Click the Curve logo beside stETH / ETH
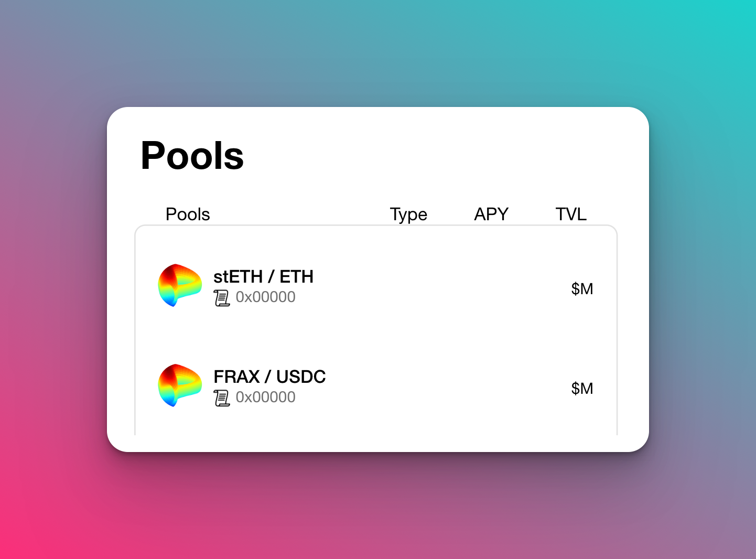Image resolution: width=756 pixels, height=559 pixels. [x=180, y=285]
